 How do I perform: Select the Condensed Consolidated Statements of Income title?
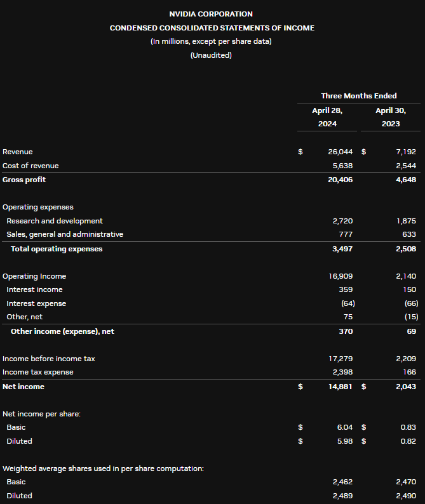[212, 28]
